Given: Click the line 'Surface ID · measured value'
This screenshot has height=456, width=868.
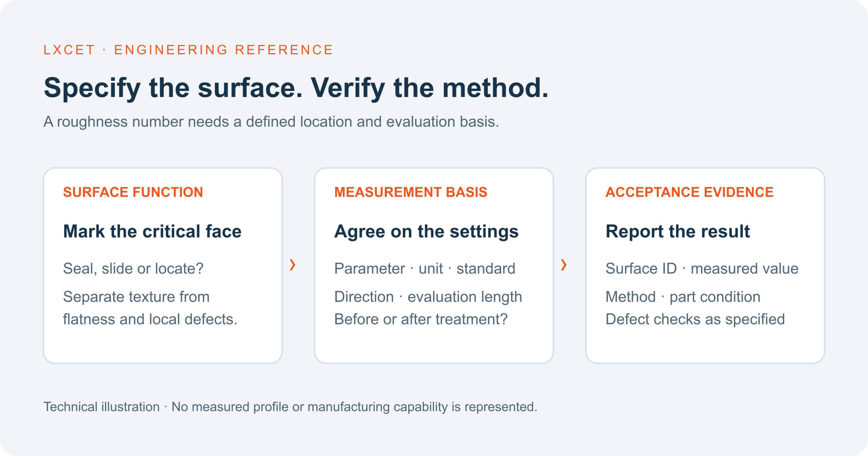Looking at the screenshot, I should click(702, 269).
